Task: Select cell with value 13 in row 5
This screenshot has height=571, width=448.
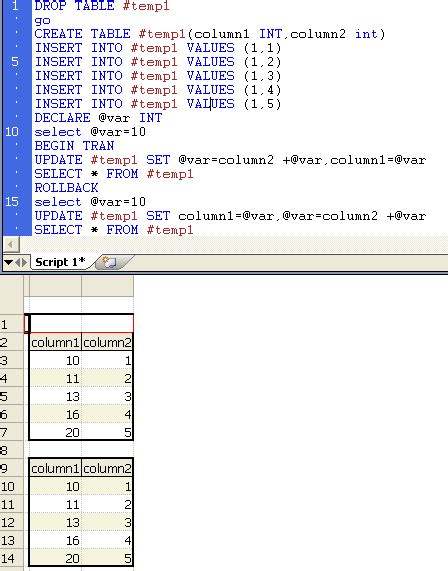Action: click(x=55, y=396)
